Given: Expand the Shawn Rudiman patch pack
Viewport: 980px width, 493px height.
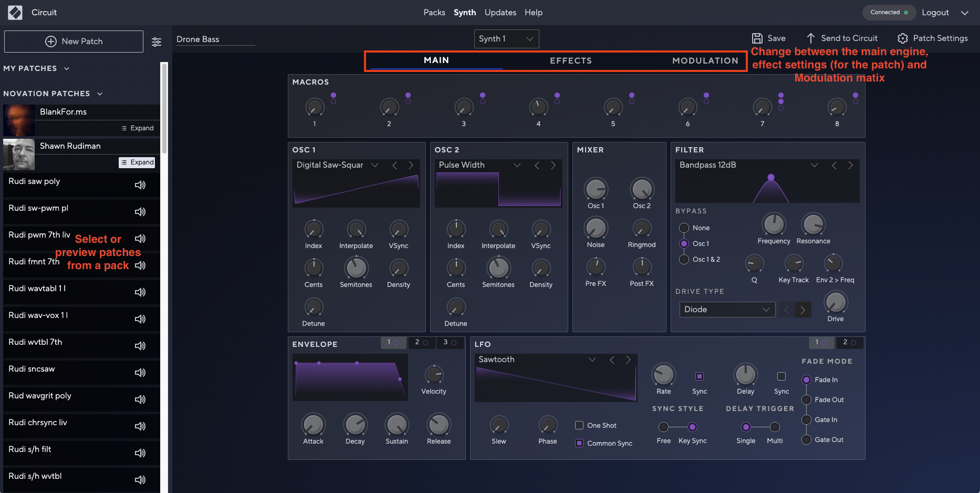Looking at the screenshot, I should 138,162.
